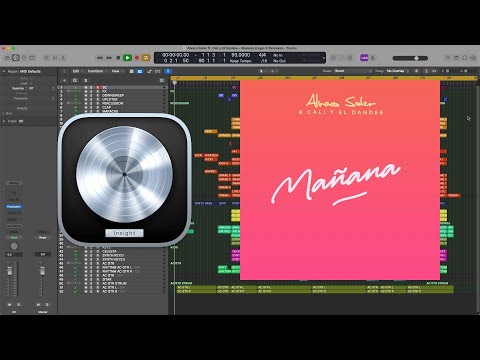Image resolution: width=480 pixels, height=360 pixels.
Task: Click the horizontal auto zoom button
Action: coord(434,71)
